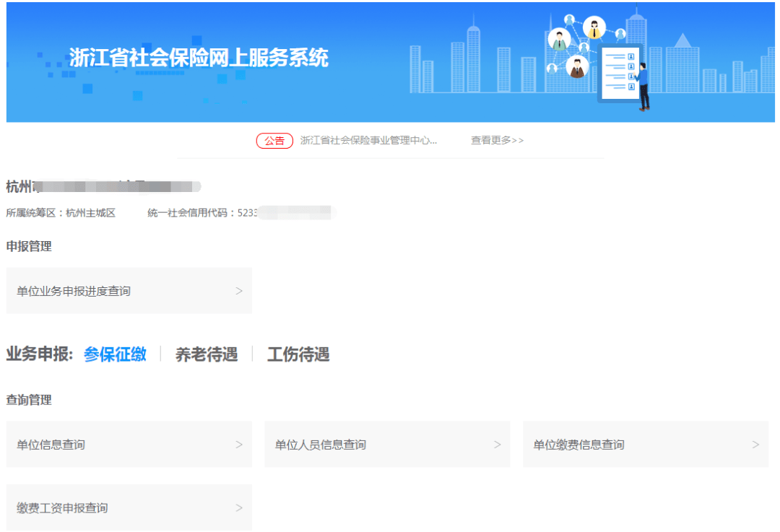Click the chevron on 单位人员信息查询 card
The image size is (780, 532).
point(497,445)
